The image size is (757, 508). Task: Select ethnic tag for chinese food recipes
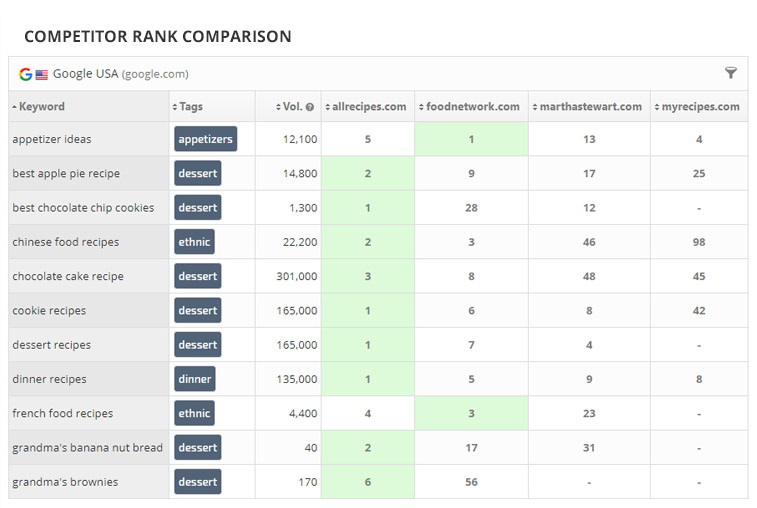point(195,242)
